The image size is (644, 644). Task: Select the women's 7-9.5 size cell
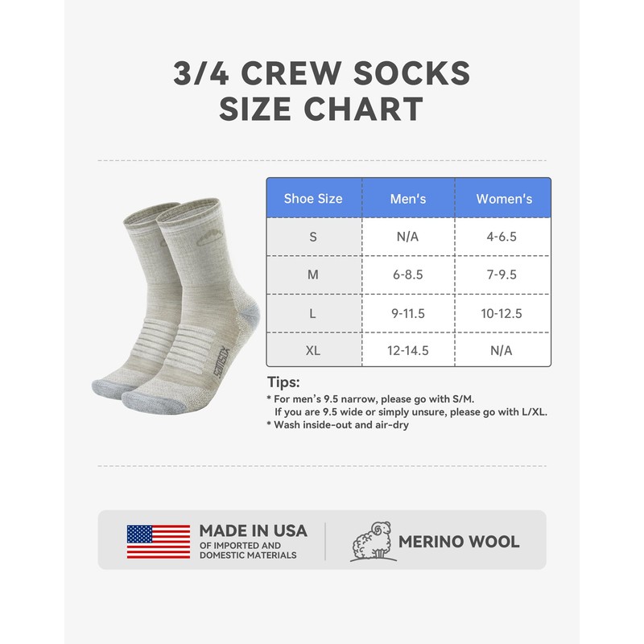click(504, 275)
